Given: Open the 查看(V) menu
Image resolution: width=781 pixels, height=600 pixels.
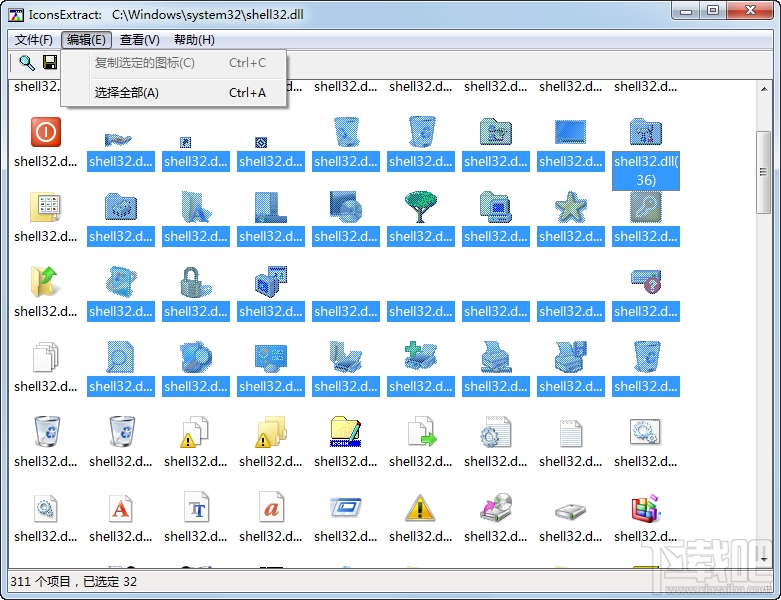Looking at the screenshot, I should (139, 40).
